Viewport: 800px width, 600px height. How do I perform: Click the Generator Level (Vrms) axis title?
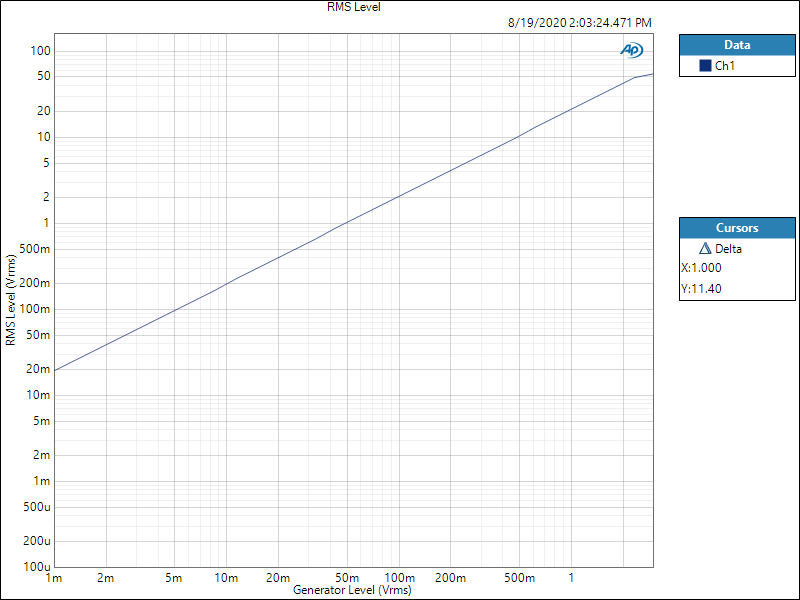[352, 590]
